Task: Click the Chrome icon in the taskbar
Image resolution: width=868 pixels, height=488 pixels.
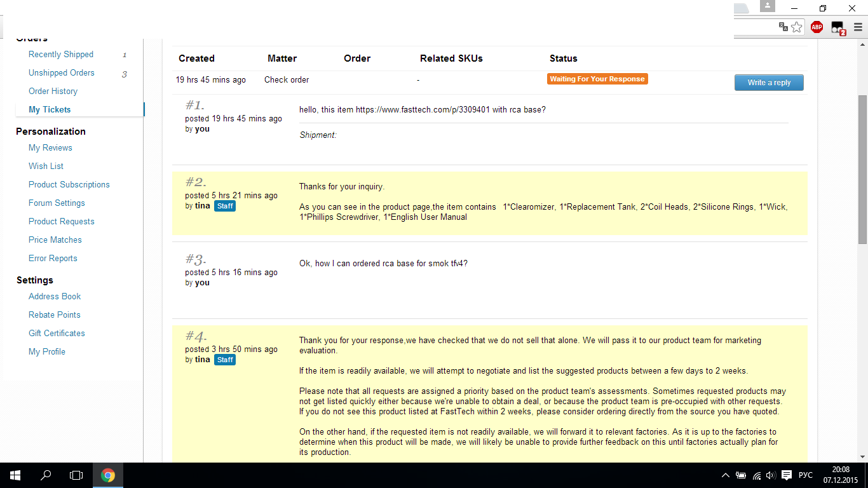Action: (x=108, y=475)
